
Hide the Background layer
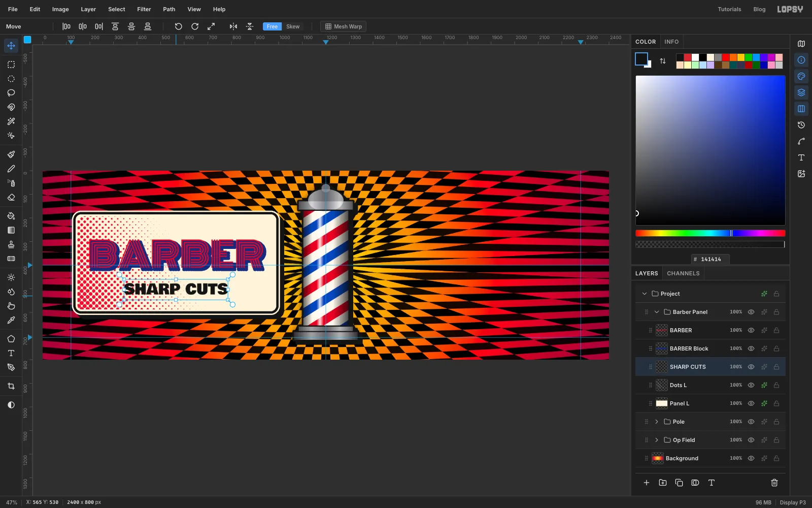point(751,458)
